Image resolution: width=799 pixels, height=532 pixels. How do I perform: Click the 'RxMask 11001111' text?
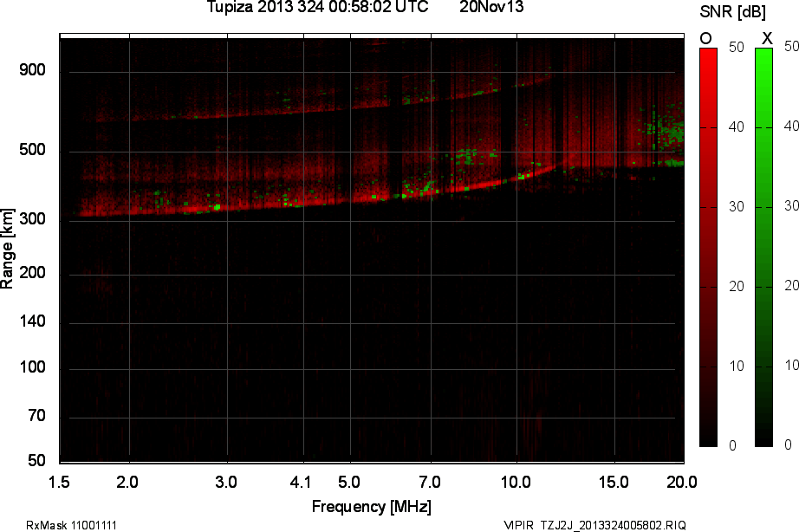point(71,525)
